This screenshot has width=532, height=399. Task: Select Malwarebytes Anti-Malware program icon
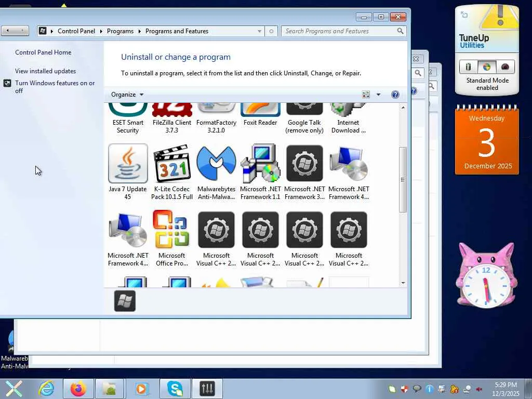pyautogui.click(x=216, y=163)
